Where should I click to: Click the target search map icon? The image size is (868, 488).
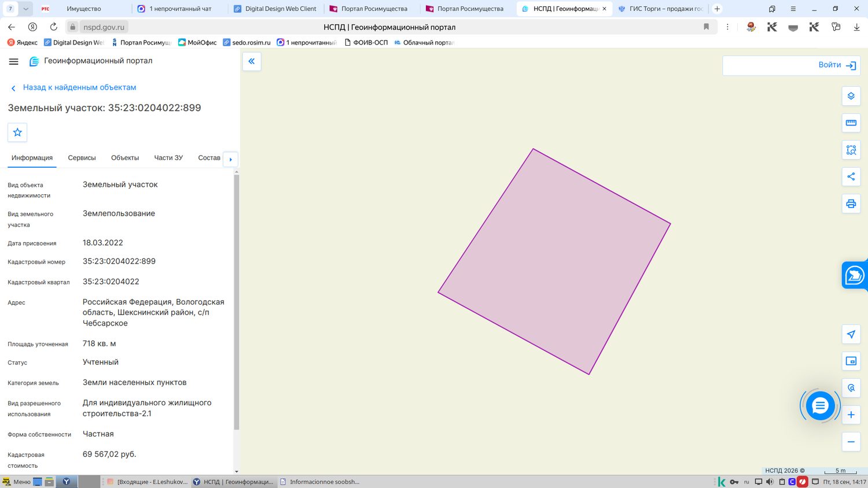click(x=851, y=388)
